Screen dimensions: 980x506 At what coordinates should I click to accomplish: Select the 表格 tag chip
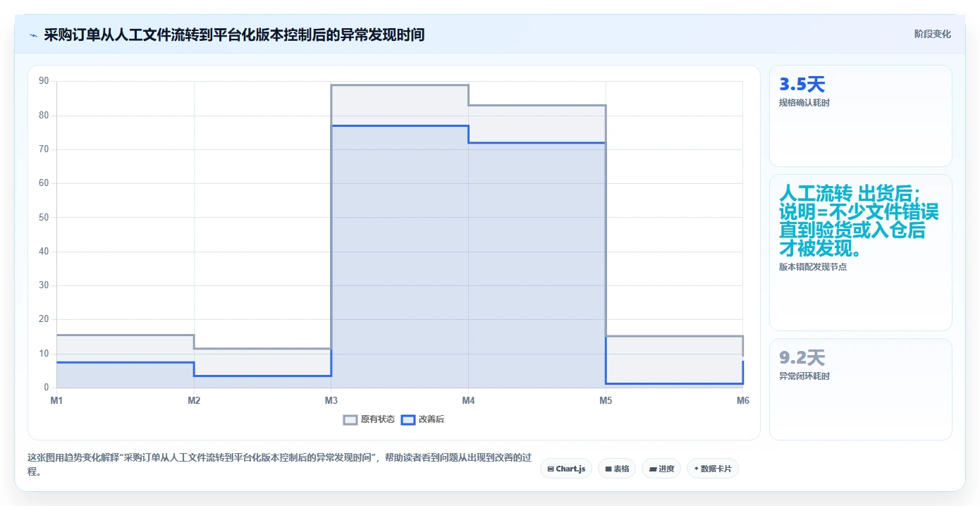tap(617, 469)
